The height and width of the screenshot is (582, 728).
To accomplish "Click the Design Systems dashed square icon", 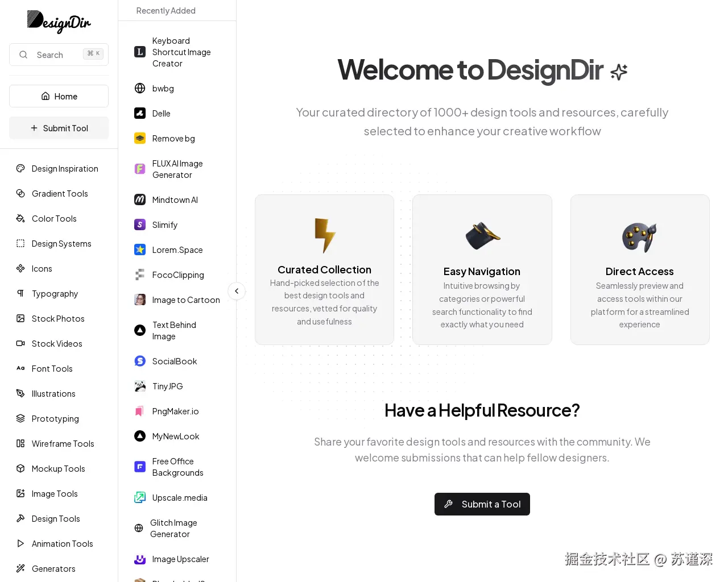I will (x=20, y=243).
